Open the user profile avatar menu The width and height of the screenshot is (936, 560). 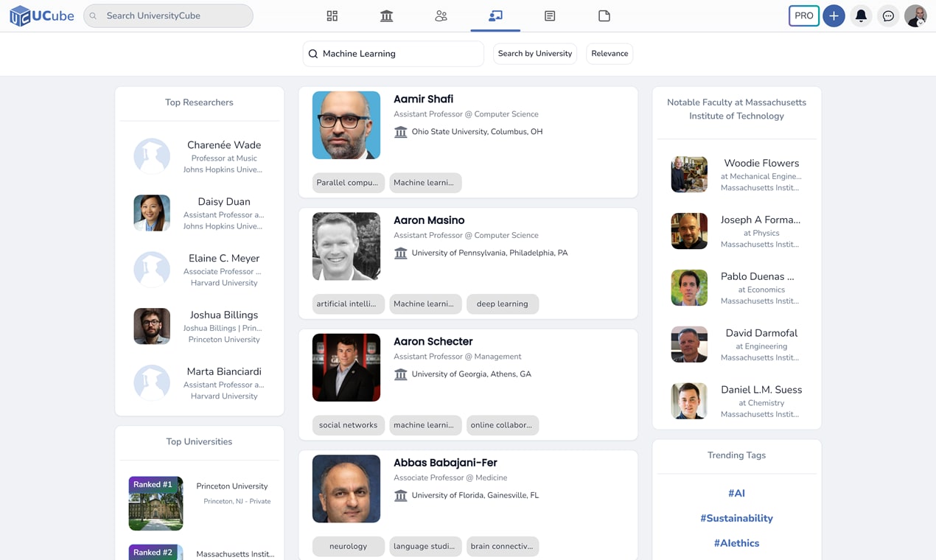915,15
